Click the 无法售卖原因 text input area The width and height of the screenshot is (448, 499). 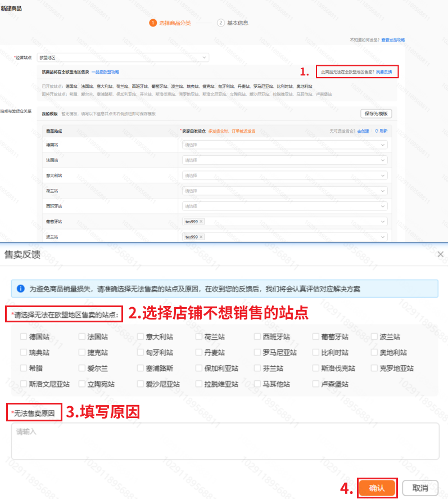tap(225, 441)
